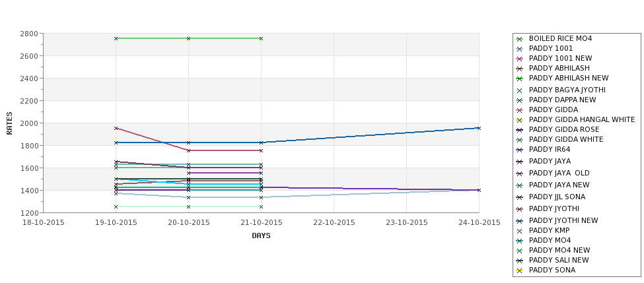Click the PADDY 1001 legend marker
The image size is (644, 283).
click(519, 49)
